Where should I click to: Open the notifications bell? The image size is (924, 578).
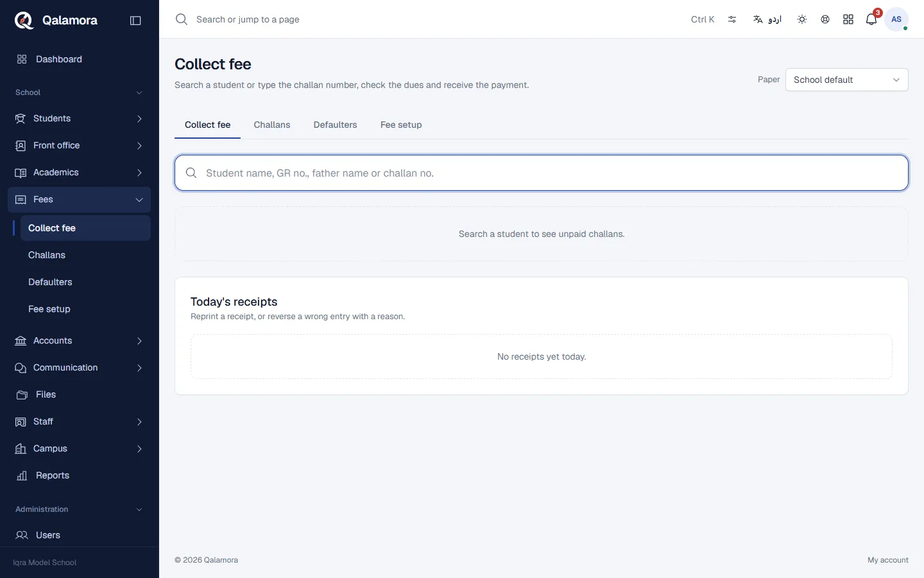[x=871, y=19]
